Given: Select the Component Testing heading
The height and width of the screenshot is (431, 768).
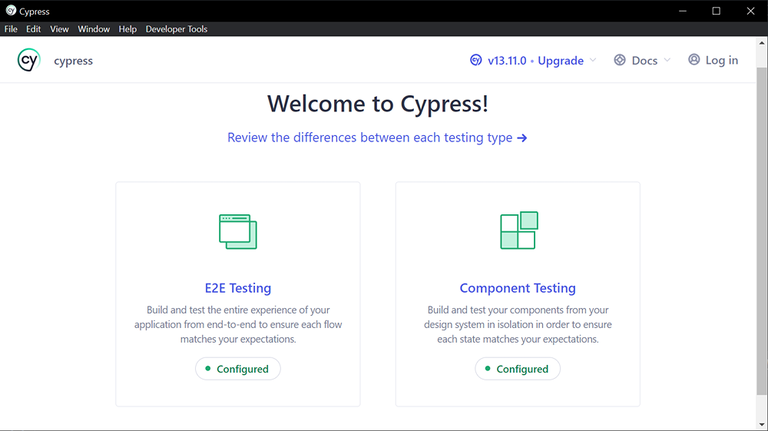Looking at the screenshot, I should [518, 288].
